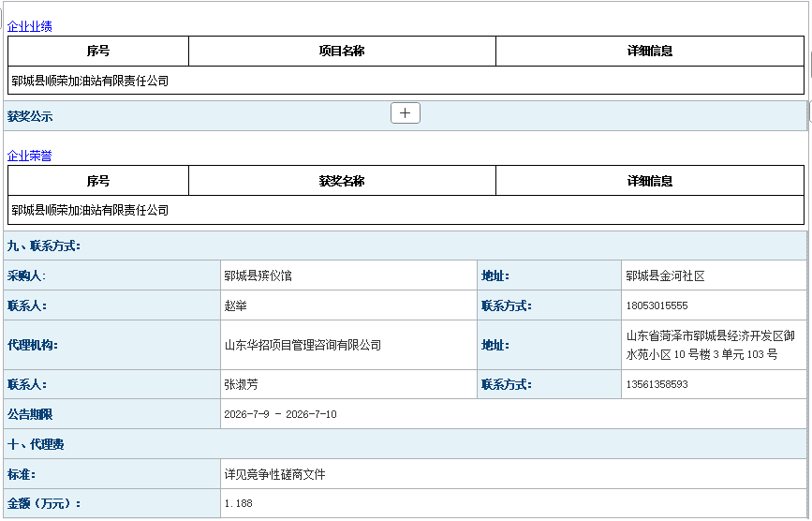Select the date range 2026-7-9 - 2026-7-10
The height and width of the screenshot is (521, 812).
(x=280, y=414)
